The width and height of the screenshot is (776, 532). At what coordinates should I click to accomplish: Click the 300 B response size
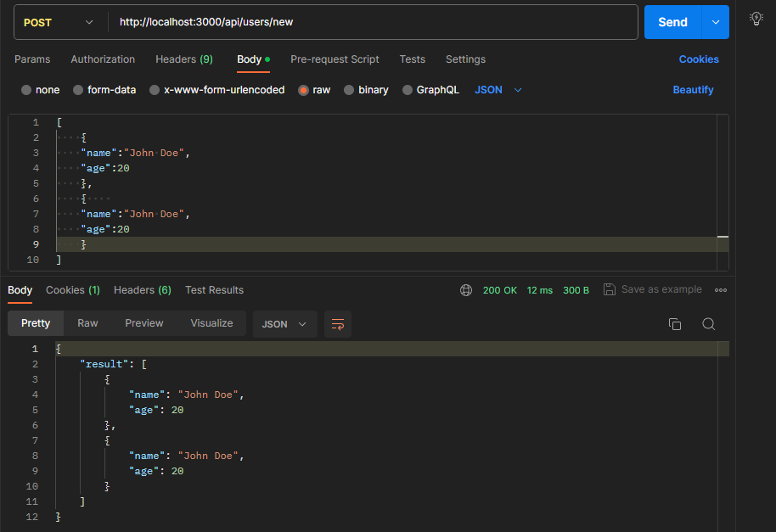576,290
